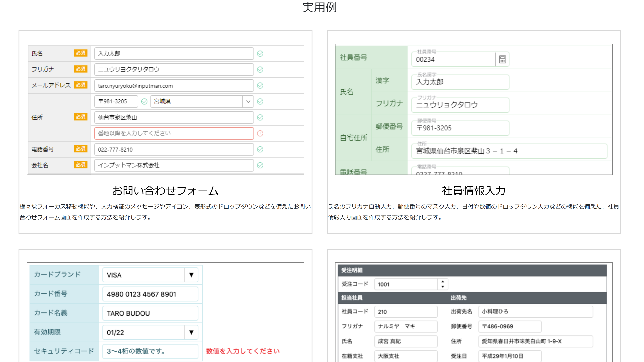Click the company input インプットマン株式会社
644x362 pixels.
(x=174, y=165)
